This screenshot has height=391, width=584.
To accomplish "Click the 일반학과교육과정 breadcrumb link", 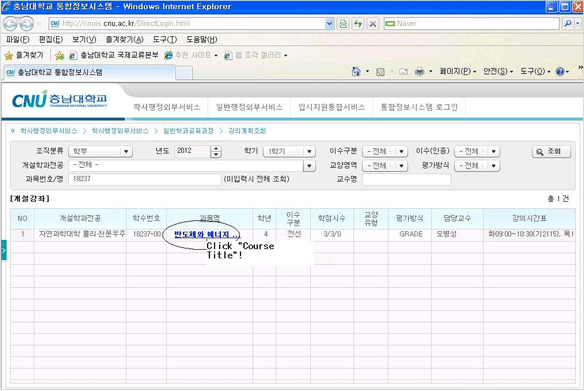I will pos(188,131).
